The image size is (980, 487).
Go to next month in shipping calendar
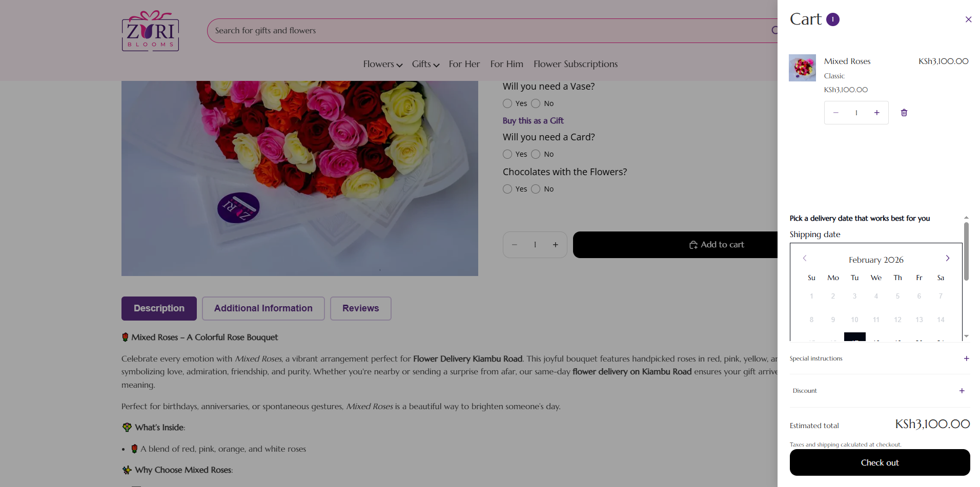tap(947, 259)
